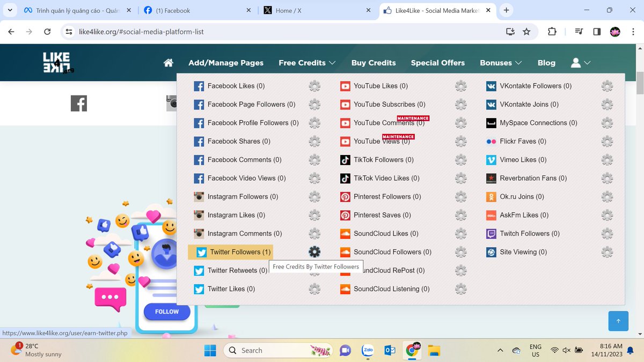Open settings gear for Pinterest Saves
The width and height of the screenshot is (644, 362).
(x=461, y=215)
